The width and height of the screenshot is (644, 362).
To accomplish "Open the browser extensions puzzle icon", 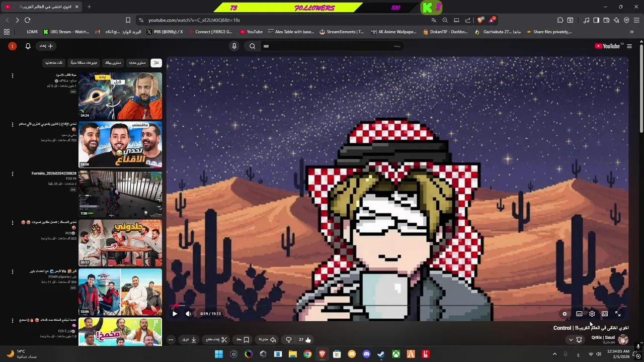I will click(560, 20).
